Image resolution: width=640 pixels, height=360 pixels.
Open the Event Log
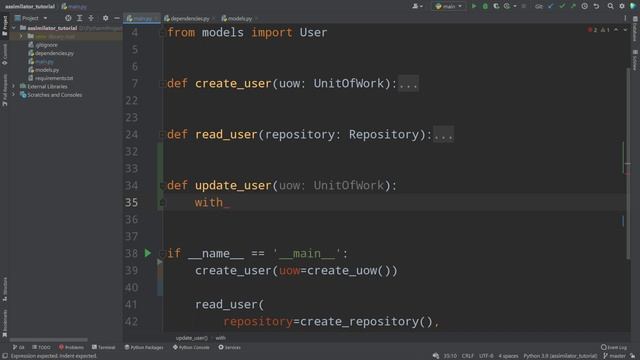(x=614, y=347)
